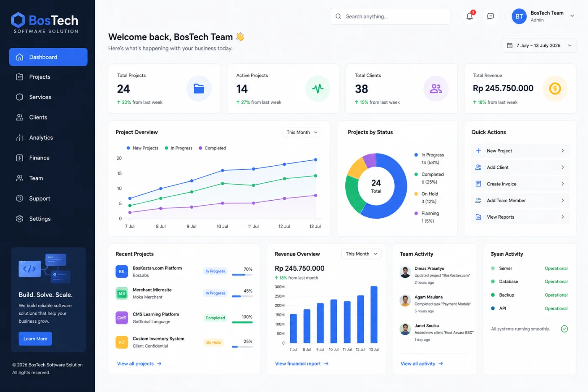Screen dimensions: 588x392
Task: Click the Active Projects pulse icon
Action: tap(318, 89)
